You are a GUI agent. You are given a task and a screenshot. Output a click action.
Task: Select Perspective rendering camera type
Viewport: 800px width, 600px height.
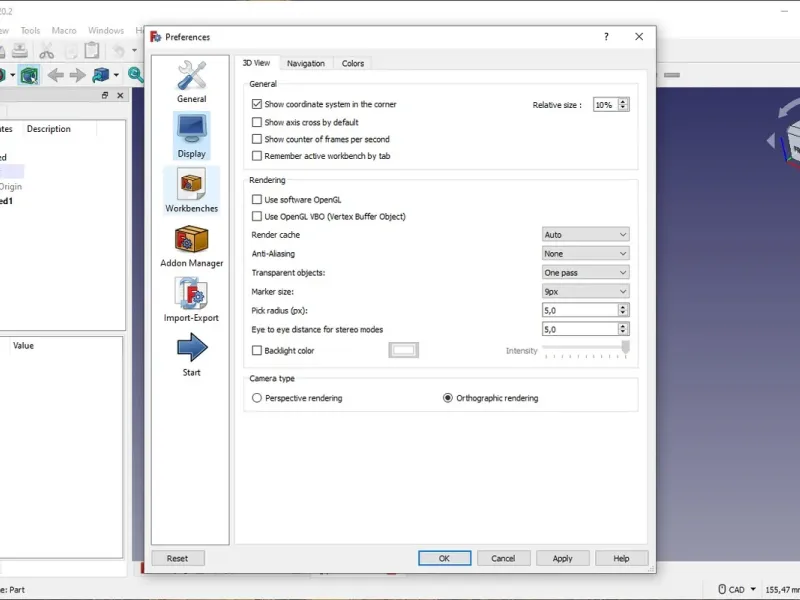point(257,398)
